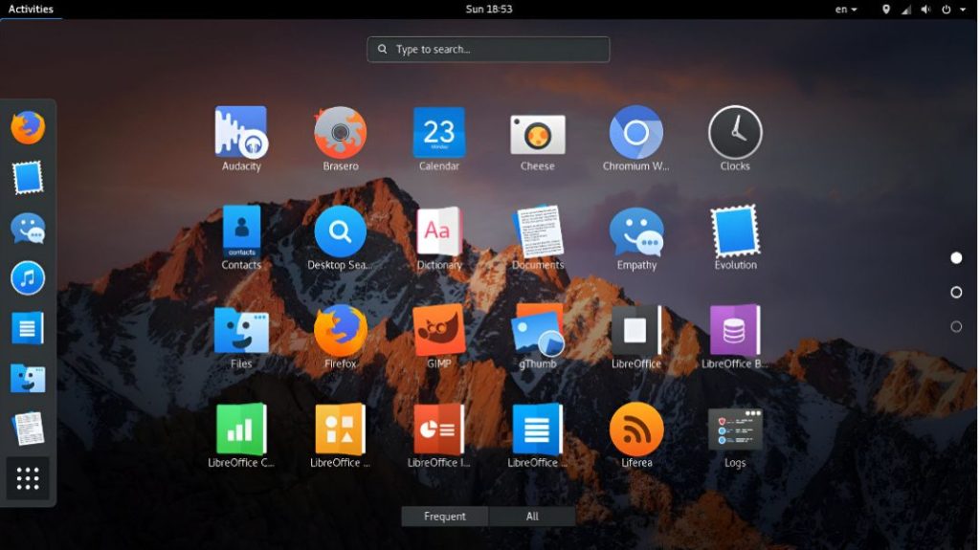
Task: Open the clock and date menu
Action: pyautogui.click(x=489, y=9)
